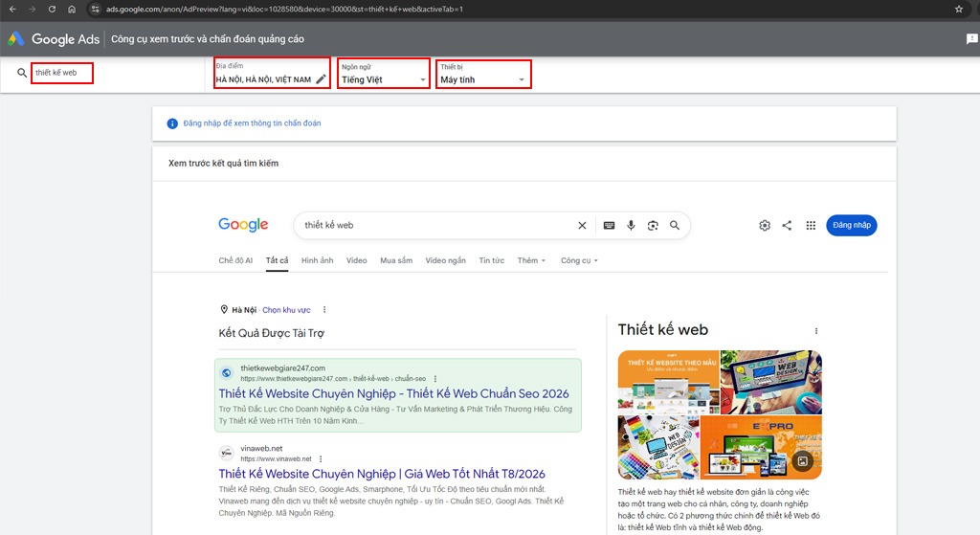Open the three-dot menu next to Chọn khu vực
The image size is (980, 535).
pos(324,309)
